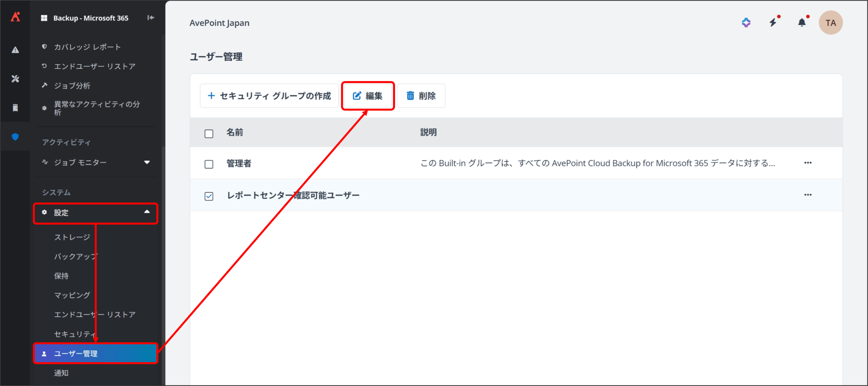Click the セキュリティ グループの作成 button
This screenshot has width=868, height=386.
pos(270,96)
